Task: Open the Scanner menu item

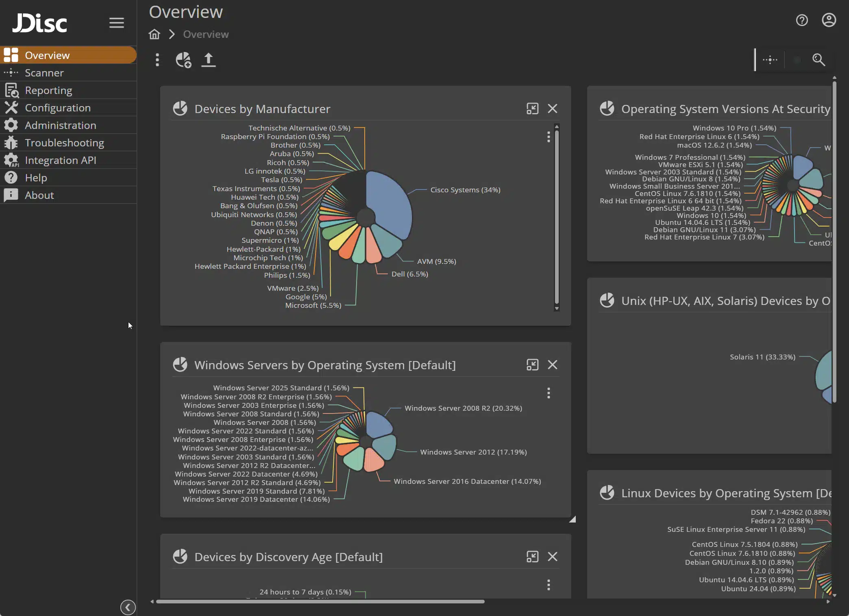Action: point(44,73)
